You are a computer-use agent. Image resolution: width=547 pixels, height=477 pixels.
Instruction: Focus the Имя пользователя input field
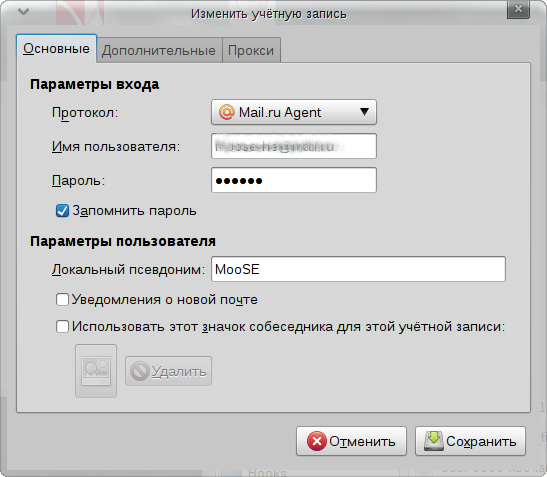(x=294, y=146)
